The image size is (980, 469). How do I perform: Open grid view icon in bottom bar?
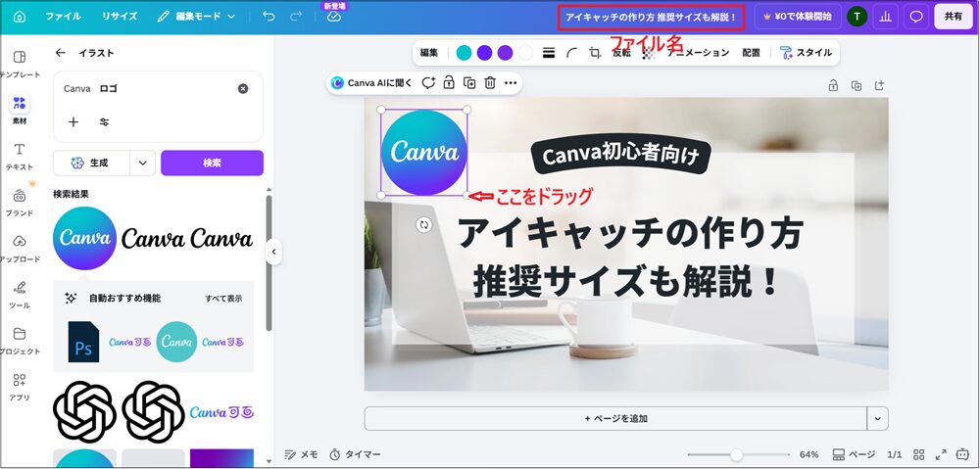click(919, 454)
